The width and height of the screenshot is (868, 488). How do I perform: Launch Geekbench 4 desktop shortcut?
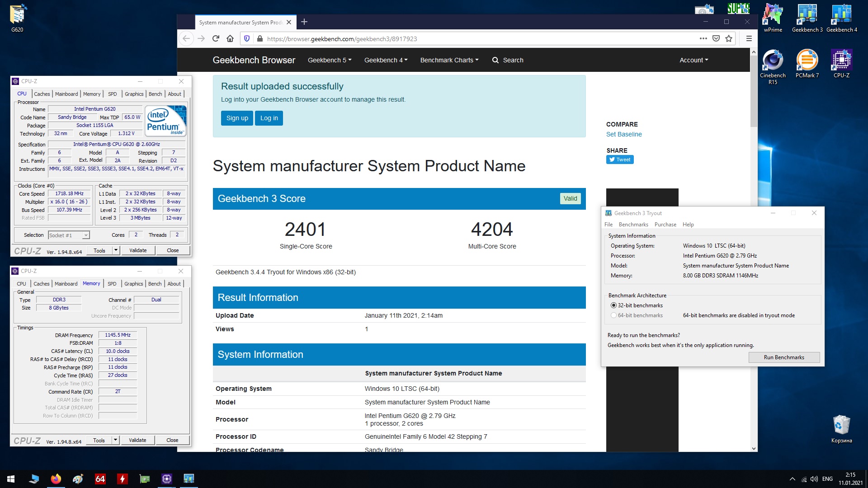point(841,18)
